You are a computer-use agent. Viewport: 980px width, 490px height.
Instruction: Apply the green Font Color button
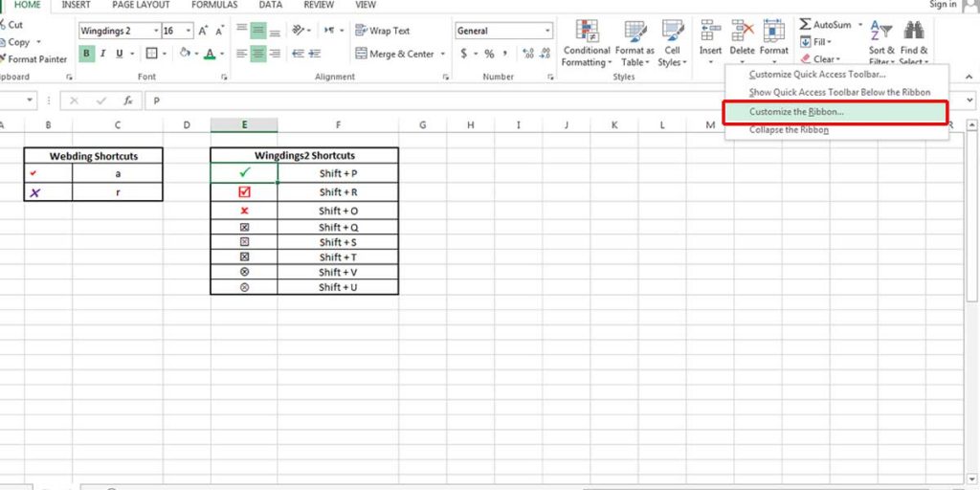(210, 54)
